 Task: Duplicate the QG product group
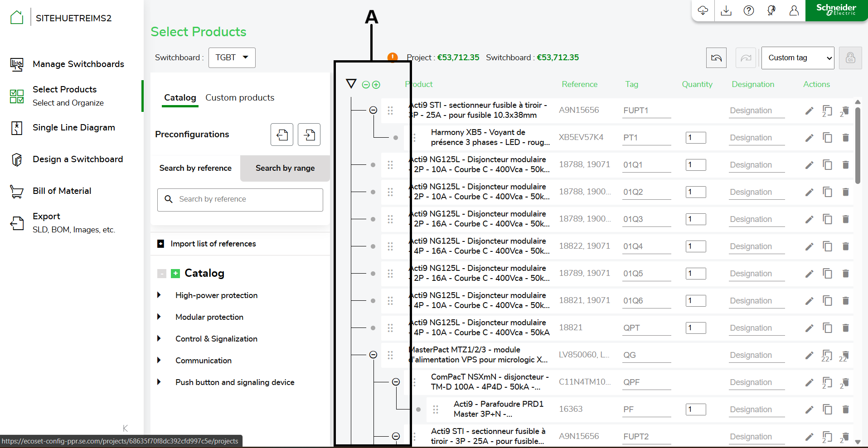click(827, 356)
